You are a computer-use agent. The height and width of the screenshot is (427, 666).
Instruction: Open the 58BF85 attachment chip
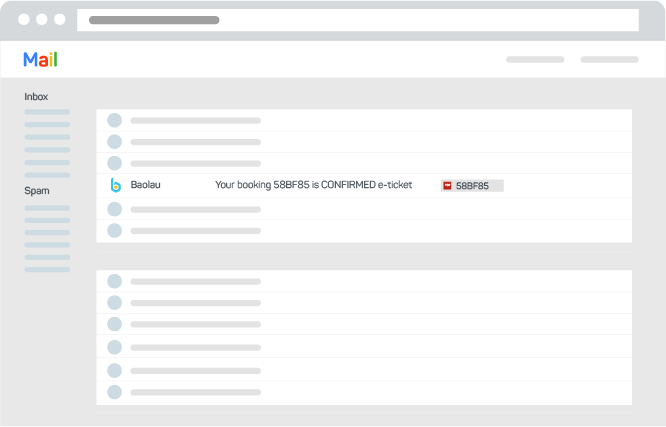[x=472, y=186]
